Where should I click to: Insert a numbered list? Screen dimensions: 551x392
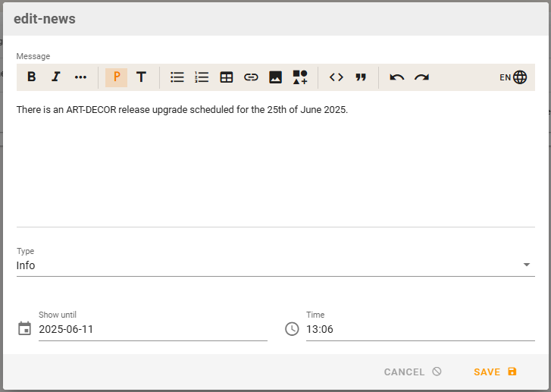point(202,77)
